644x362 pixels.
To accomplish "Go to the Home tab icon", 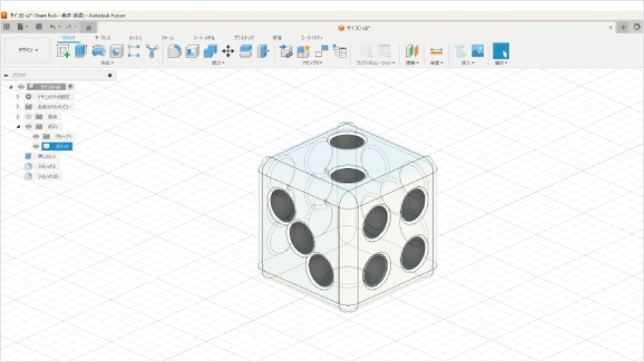I will (89, 28).
